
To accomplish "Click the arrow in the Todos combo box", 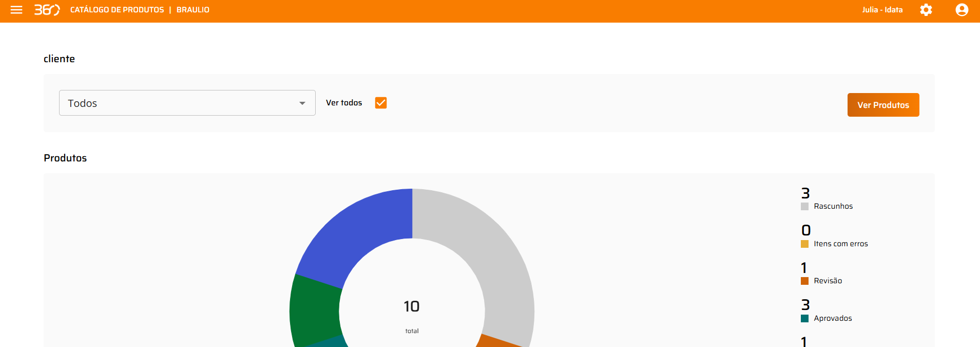I will tap(302, 103).
